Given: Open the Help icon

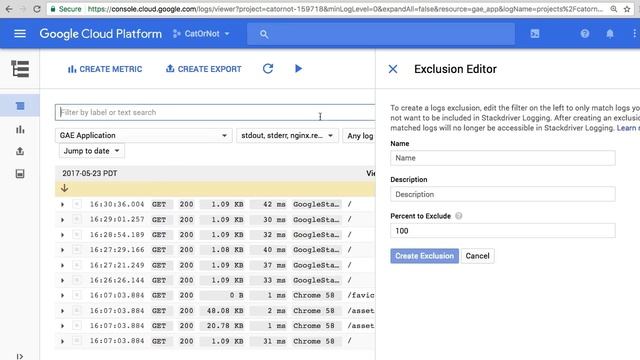Looking at the screenshot, I should coord(584,34).
